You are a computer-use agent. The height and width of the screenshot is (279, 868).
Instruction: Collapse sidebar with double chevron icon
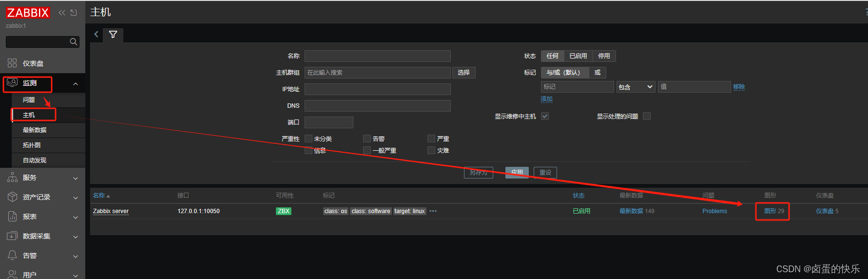pyautogui.click(x=62, y=13)
